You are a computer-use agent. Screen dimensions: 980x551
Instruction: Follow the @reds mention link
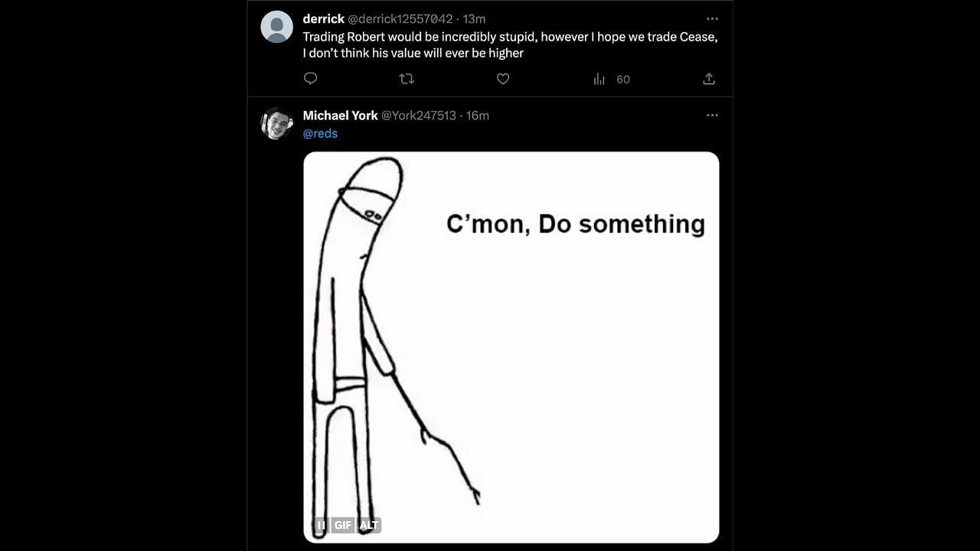320,133
